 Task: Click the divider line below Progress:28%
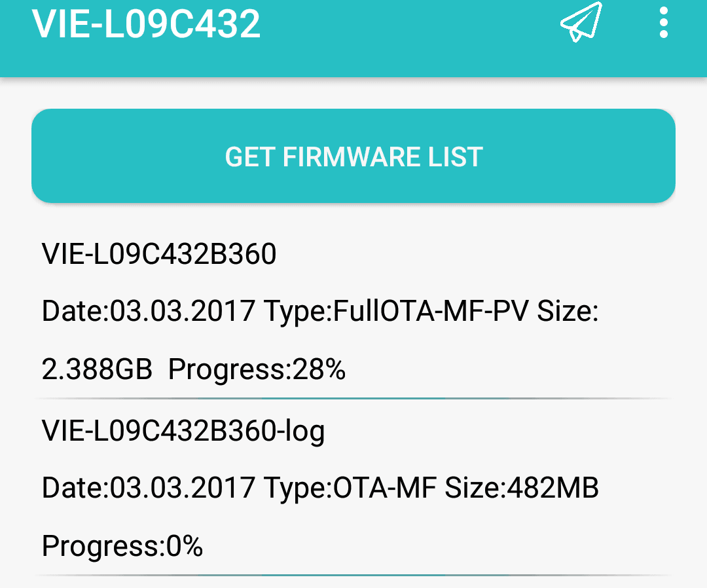coord(353,399)
